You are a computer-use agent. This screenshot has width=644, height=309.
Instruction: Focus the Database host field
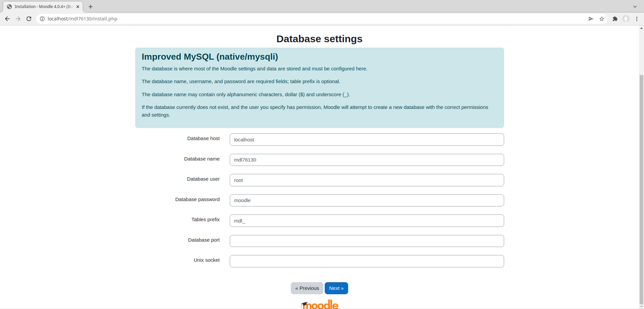[x=367, y=140]
